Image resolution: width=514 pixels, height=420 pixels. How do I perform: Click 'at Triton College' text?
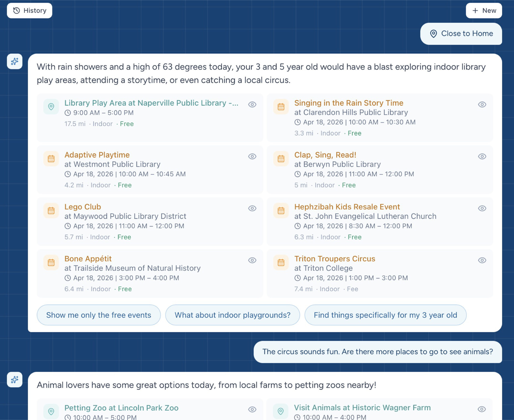click(x=323, y=268)
